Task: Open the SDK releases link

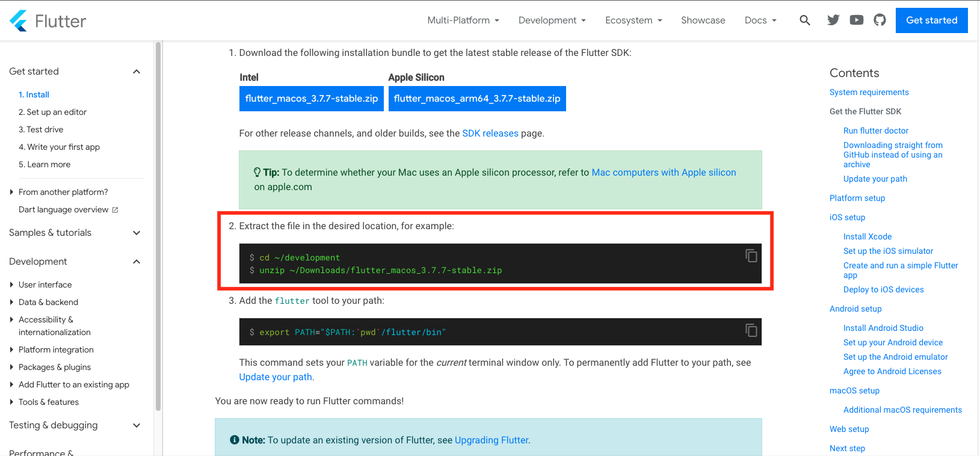Action: [490, 134]
